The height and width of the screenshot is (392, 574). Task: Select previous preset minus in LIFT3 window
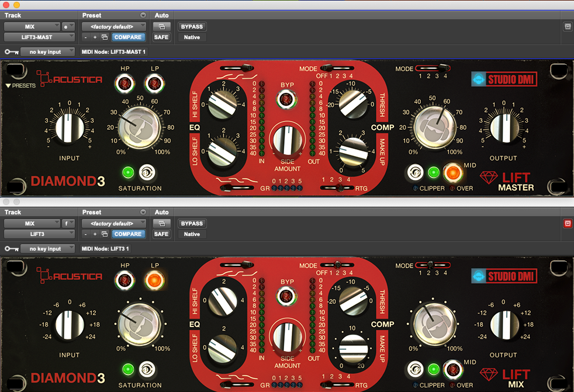[86, 234]
